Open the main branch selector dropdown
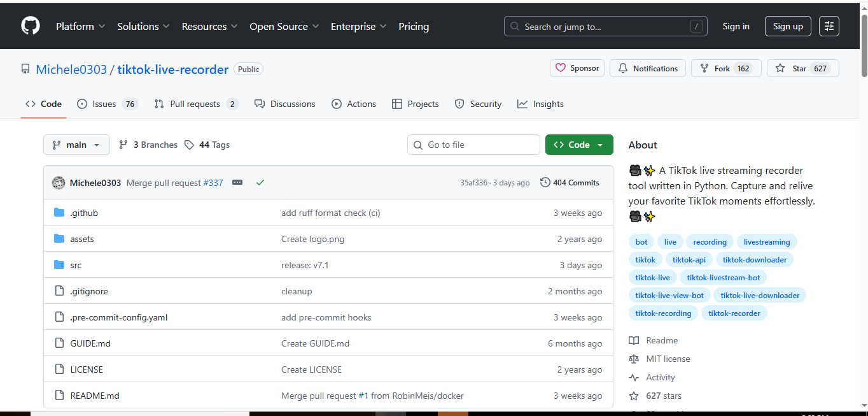This screenshot has width=868, height=416. pos(76,145)
